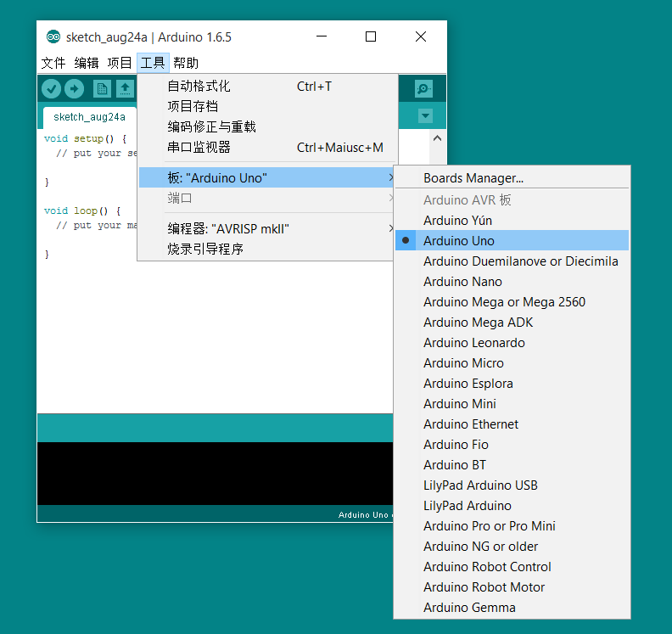Pick Arduino Leonardo from the board list
The height and width of the screenshot is (634, 672).
coord(473,343)
